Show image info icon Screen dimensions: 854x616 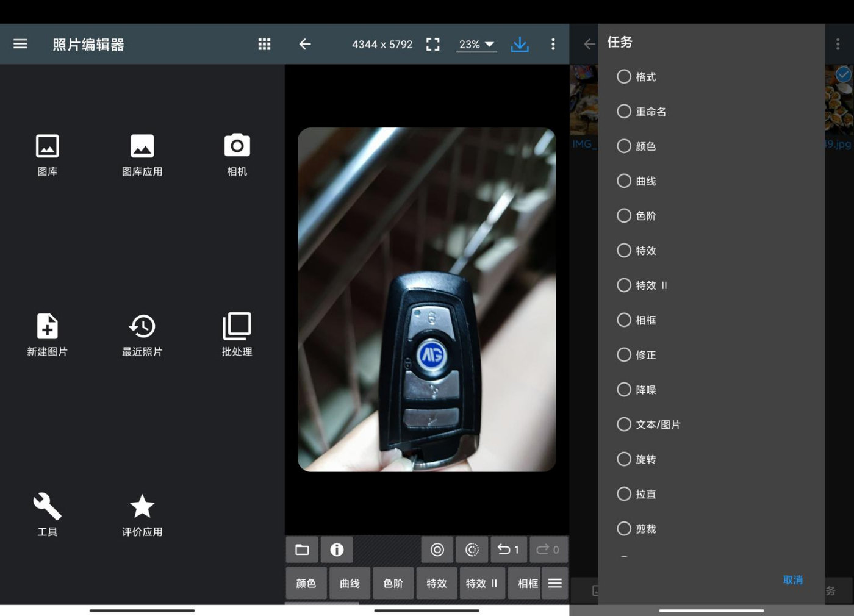pos(337,550)
